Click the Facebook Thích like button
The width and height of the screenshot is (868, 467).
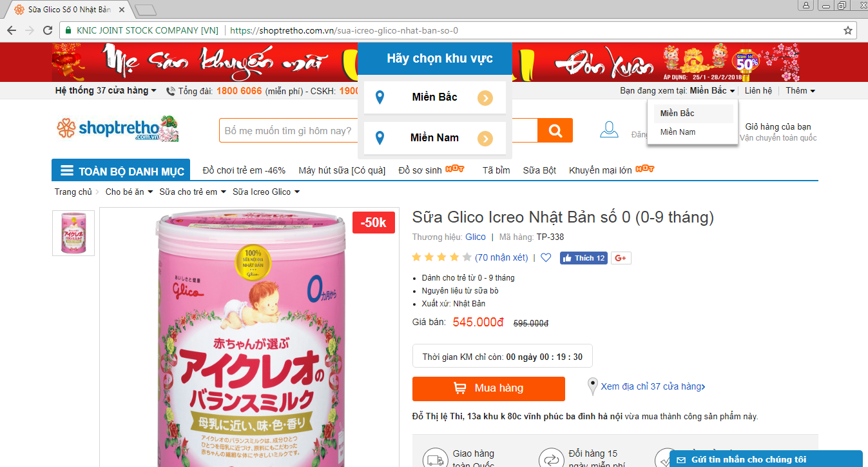[x=583, y=258]
